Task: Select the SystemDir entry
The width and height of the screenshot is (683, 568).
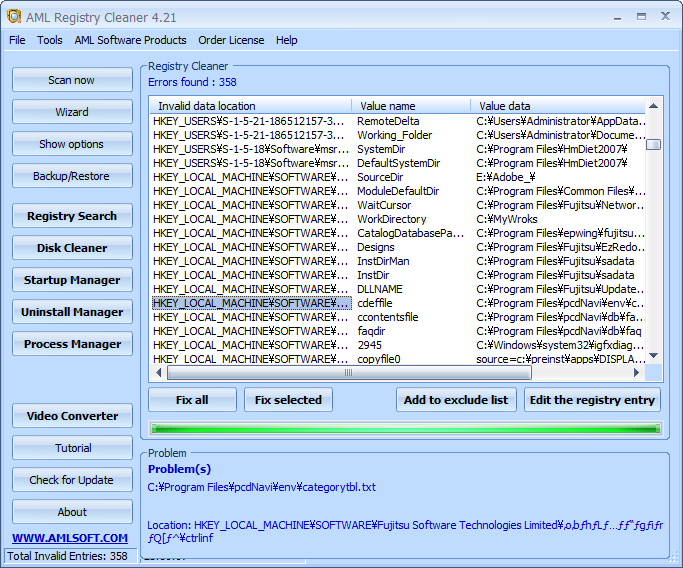Action: (398, 149)
